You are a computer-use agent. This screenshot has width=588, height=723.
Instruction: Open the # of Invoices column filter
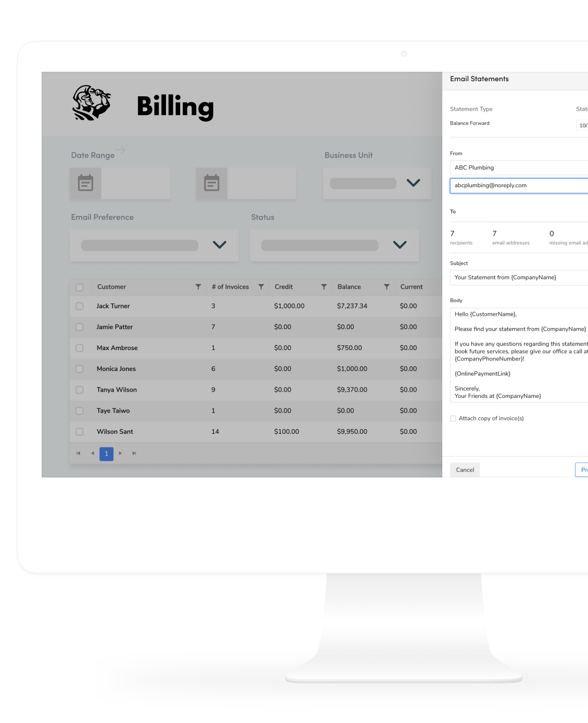pos(262,287)
